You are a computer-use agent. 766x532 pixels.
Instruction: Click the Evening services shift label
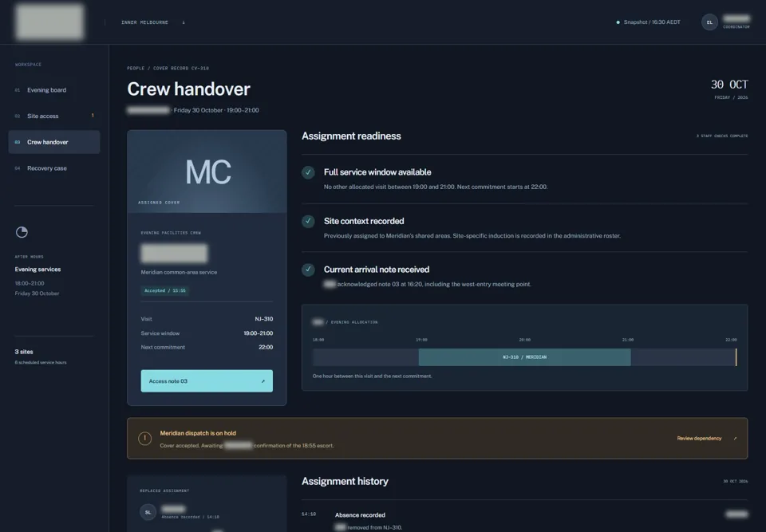tap(38, 269)
